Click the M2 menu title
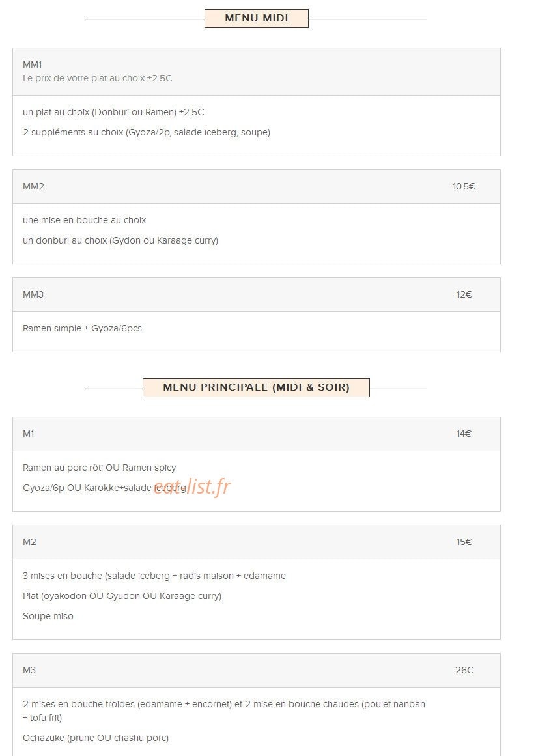This screenshot has width=536, height=756. coord(29,542)
